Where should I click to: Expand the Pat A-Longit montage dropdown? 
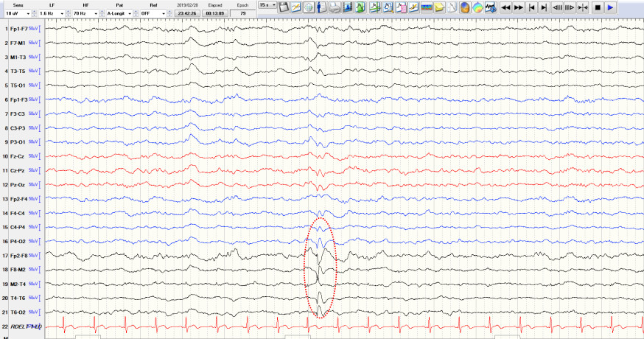119,13
